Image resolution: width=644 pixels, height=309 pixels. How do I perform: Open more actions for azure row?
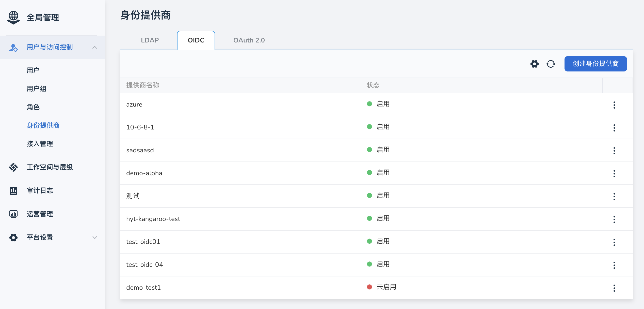614,105
